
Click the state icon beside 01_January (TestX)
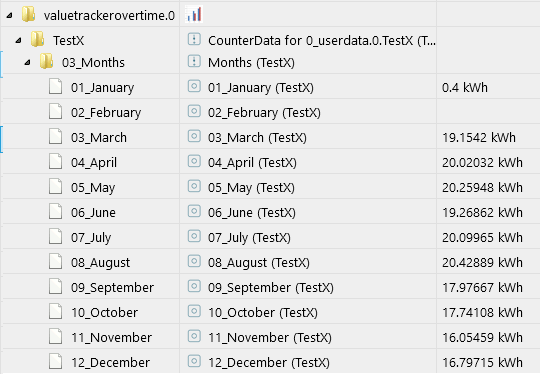click(194, 86)
